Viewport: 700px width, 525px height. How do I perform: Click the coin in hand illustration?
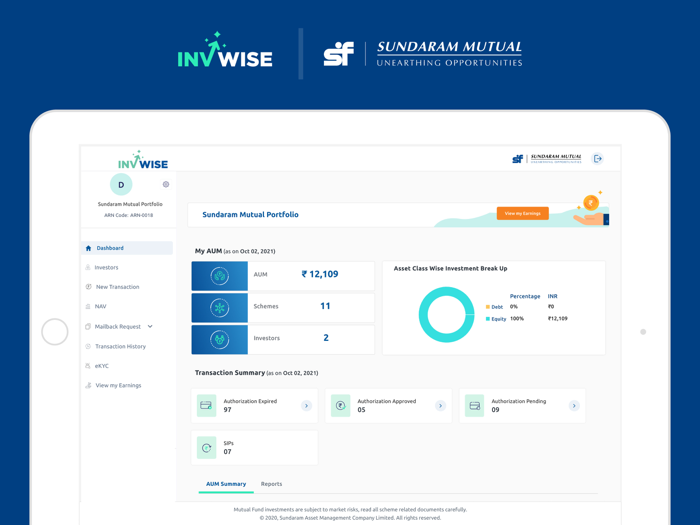pyautogui.click(x=590, y=209)
